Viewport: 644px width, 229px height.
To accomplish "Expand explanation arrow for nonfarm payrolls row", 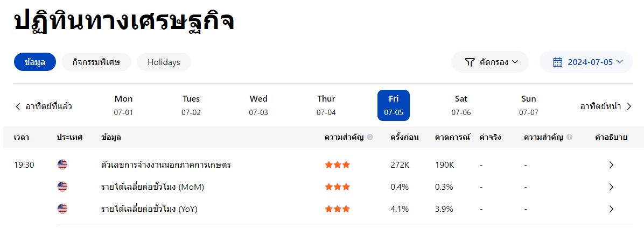I will (611, 165).
